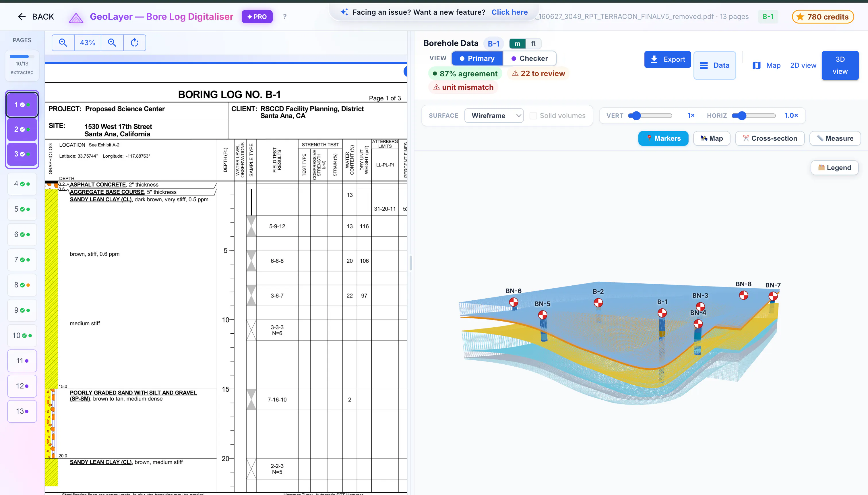Click the BN-5 borehole marker
868x495 pixels.
(543, 315)
